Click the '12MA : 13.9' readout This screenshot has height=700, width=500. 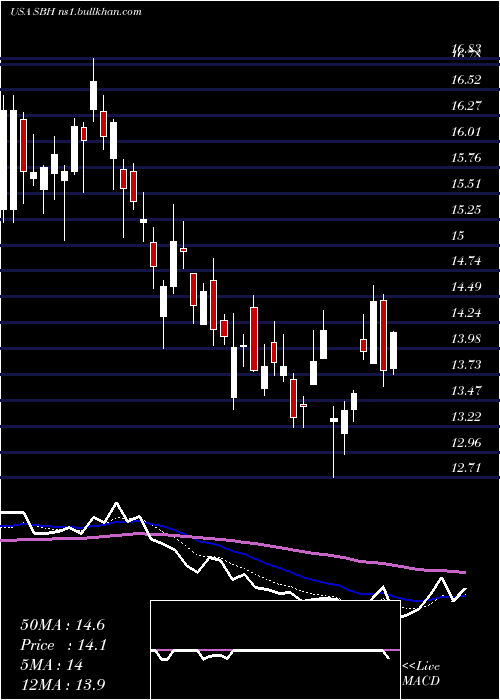[62, 685]
